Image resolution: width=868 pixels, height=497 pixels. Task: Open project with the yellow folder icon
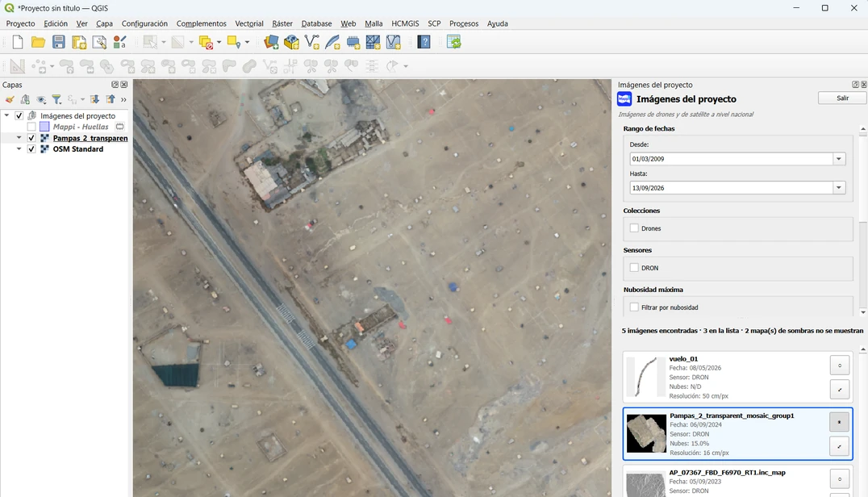[x=38, y=42]
